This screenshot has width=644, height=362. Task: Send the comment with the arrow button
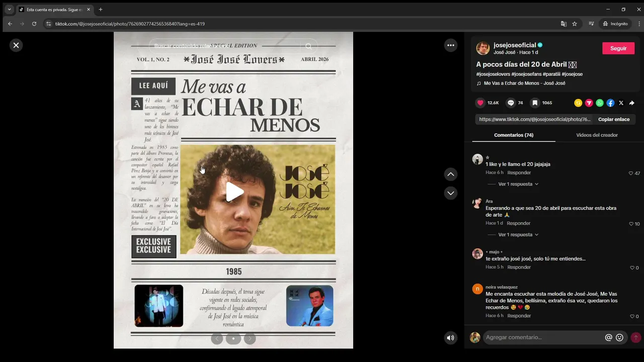(x=636, y=338)
